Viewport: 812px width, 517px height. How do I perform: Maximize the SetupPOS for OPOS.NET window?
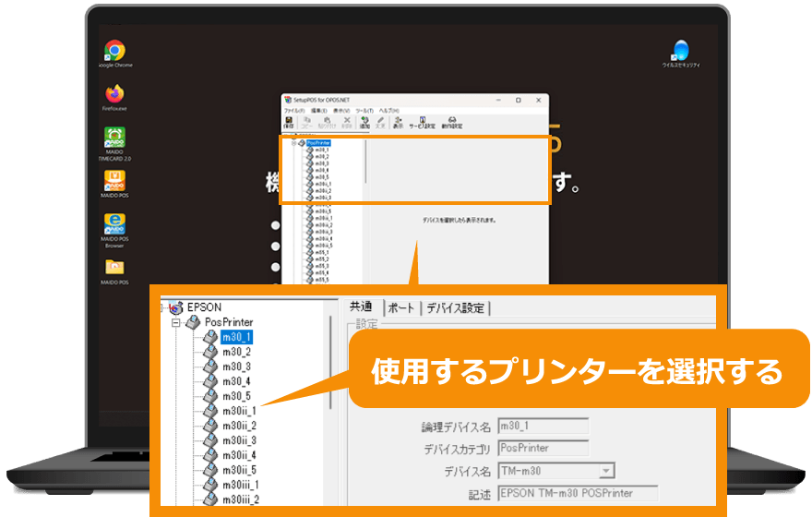click(519, 100)
